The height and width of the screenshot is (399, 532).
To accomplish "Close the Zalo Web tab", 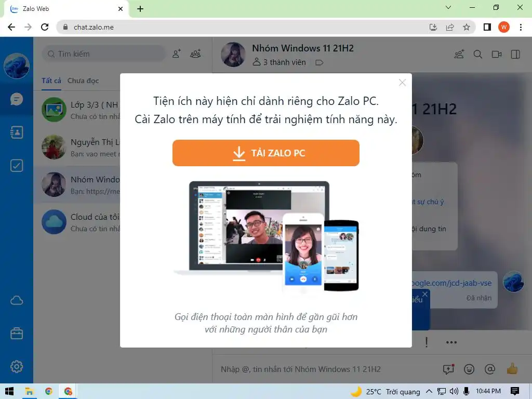I will (x=121, y=9).
